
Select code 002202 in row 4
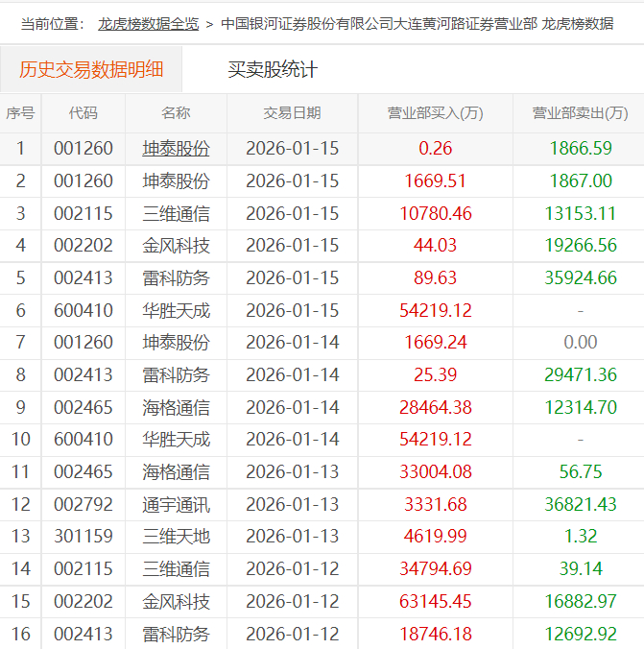pyautogui.click(x=83, y=246)
